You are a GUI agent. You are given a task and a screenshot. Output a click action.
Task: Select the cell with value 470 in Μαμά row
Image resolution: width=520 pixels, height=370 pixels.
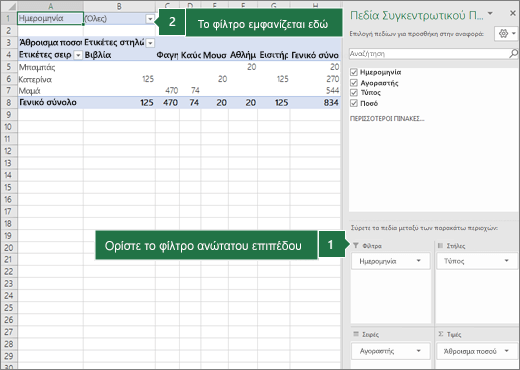coord(167,91)
